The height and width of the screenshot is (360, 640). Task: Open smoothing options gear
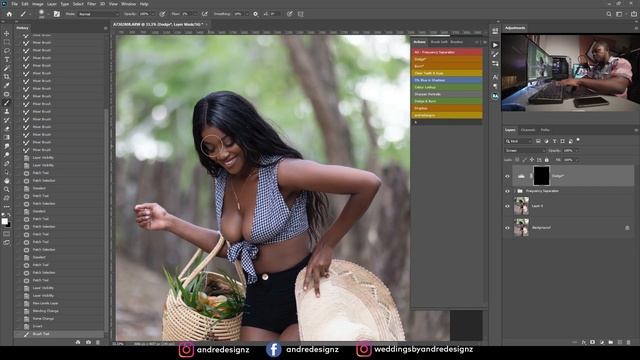[256, 14]
